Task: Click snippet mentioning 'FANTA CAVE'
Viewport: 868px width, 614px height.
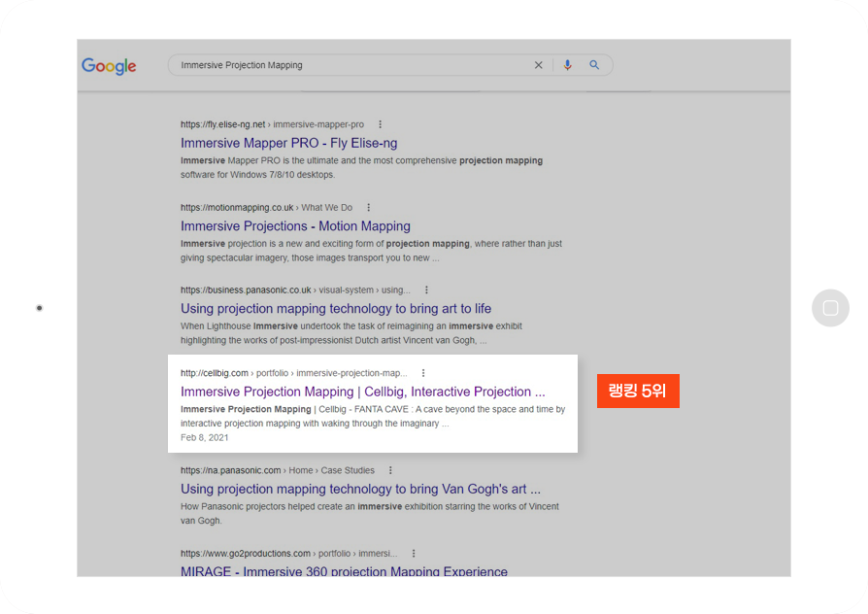Action: [x=373, y=416]
